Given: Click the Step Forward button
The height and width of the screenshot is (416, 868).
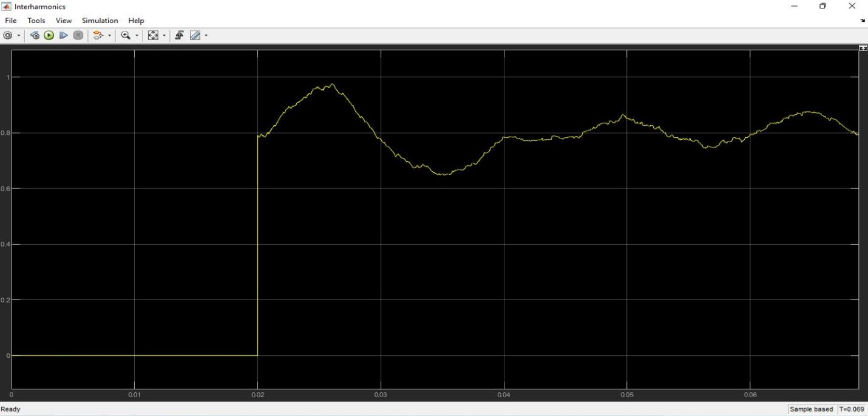Looking at the screenshot, I should [63, 35].
